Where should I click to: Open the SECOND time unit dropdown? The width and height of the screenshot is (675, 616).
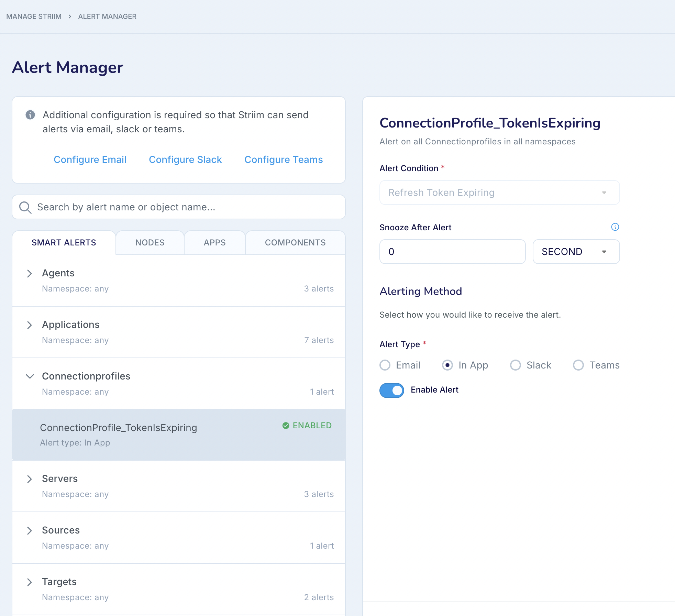(576, 252)
